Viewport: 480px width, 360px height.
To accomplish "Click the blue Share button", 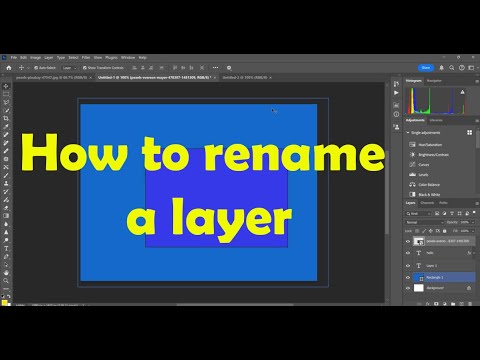I will pos(426,68).
